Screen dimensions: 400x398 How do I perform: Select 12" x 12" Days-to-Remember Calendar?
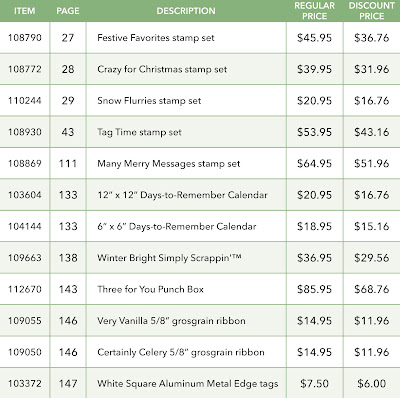182,195
